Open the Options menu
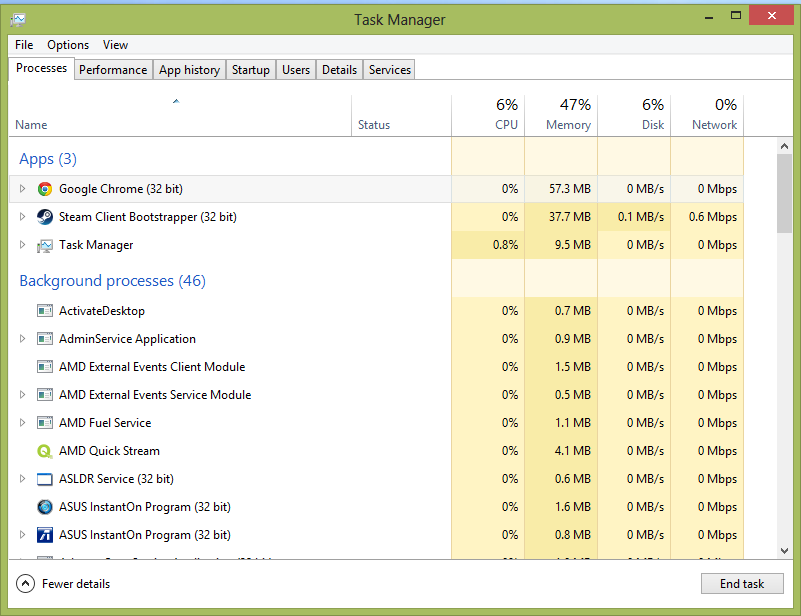This screenshot has width=801, height=616. (68, 45)
